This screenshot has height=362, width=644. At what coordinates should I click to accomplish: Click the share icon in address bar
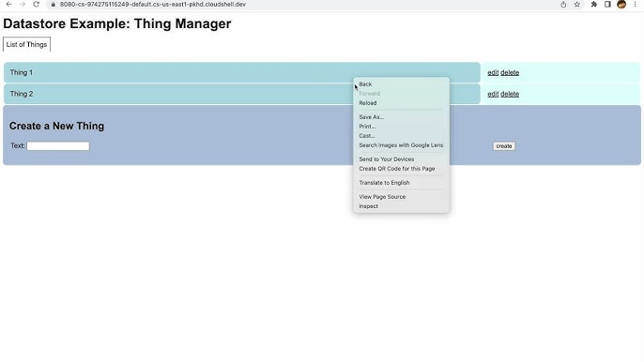click(x=563, y=4)
